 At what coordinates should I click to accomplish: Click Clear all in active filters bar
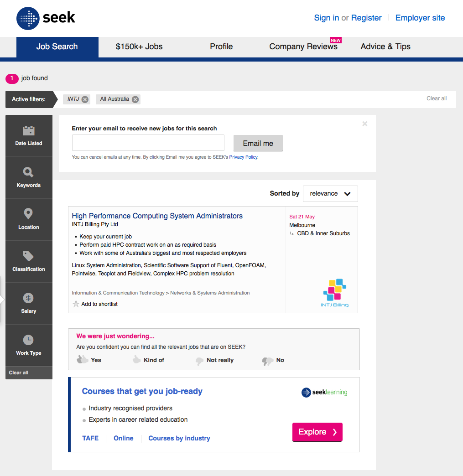coord(436,98)
